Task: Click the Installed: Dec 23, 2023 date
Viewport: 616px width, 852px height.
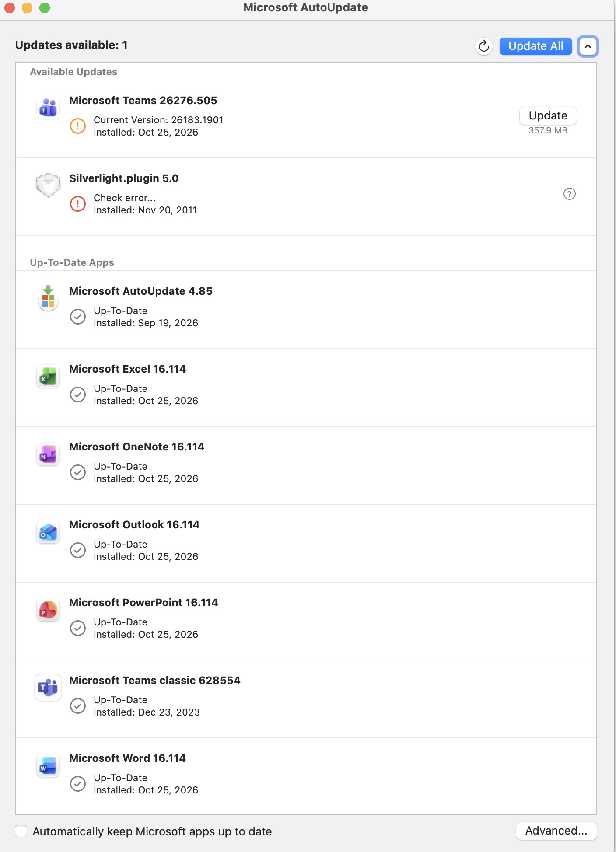Action: point(147,712)
